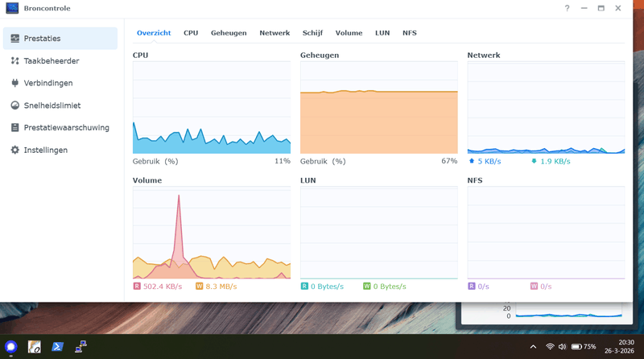Open the clock and date in taskbar
The image size is (644, 359).
tap(619, 347)
